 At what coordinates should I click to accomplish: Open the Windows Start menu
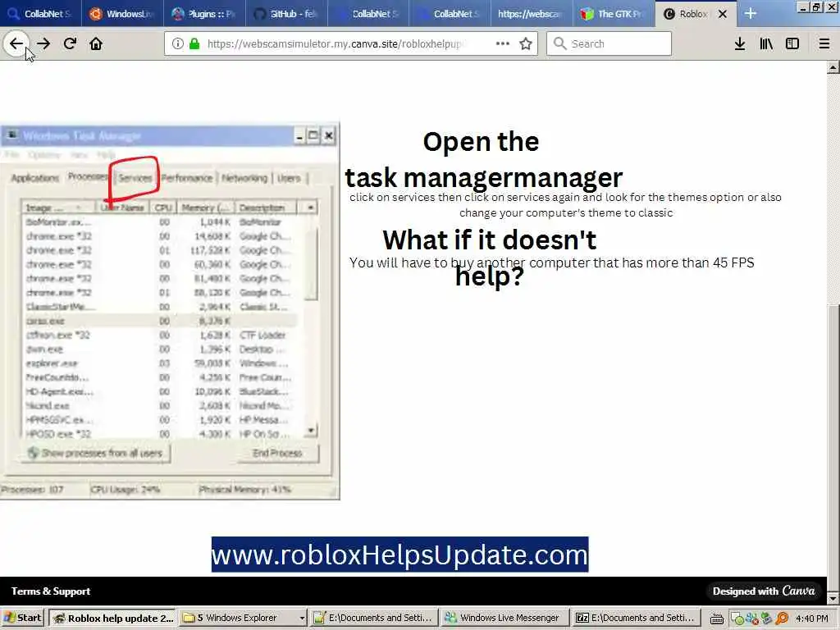[22, 619]
